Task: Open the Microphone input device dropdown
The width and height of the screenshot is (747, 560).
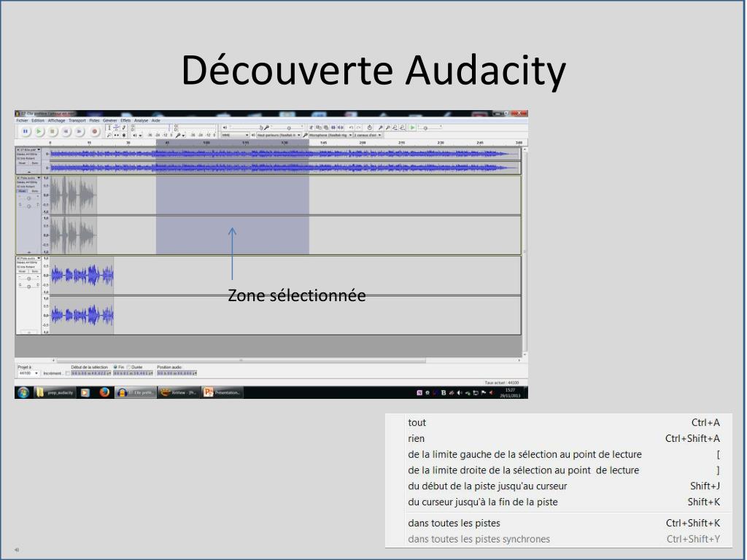Action: (x=330, y=135)
